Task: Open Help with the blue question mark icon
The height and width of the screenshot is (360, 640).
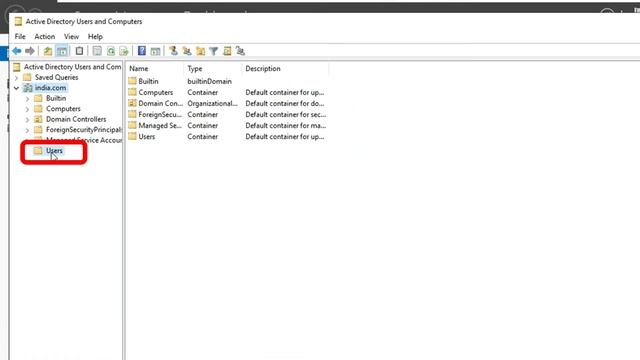Action: [142, 51]
